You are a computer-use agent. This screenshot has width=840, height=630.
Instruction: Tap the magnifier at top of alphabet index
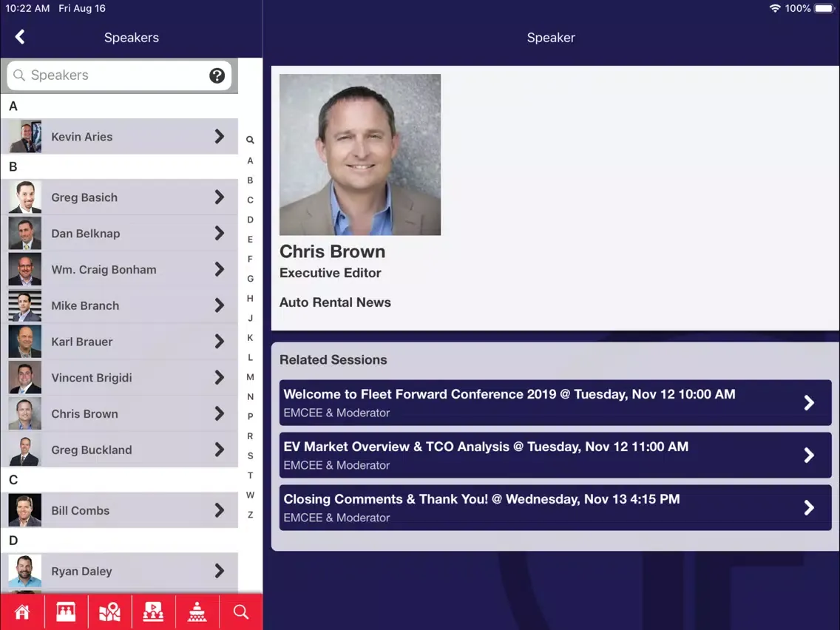point(250,140)
